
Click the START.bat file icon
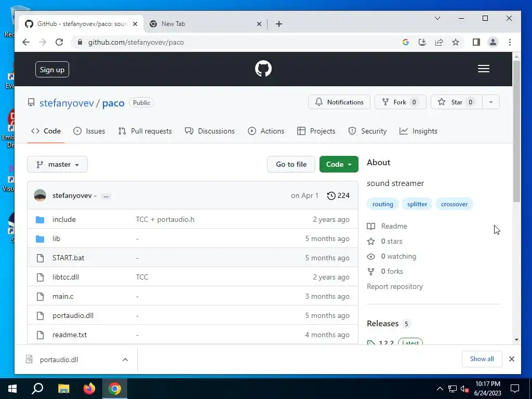point(40,258)
